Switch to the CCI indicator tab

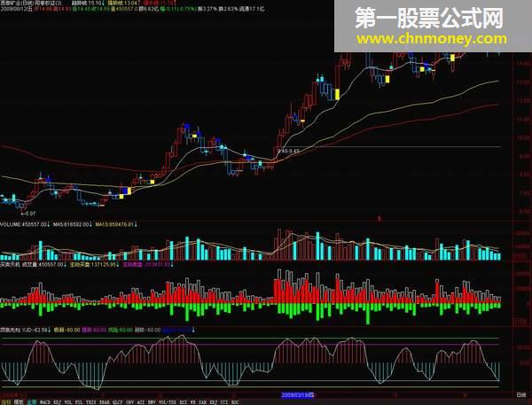[x=224, y=402]
